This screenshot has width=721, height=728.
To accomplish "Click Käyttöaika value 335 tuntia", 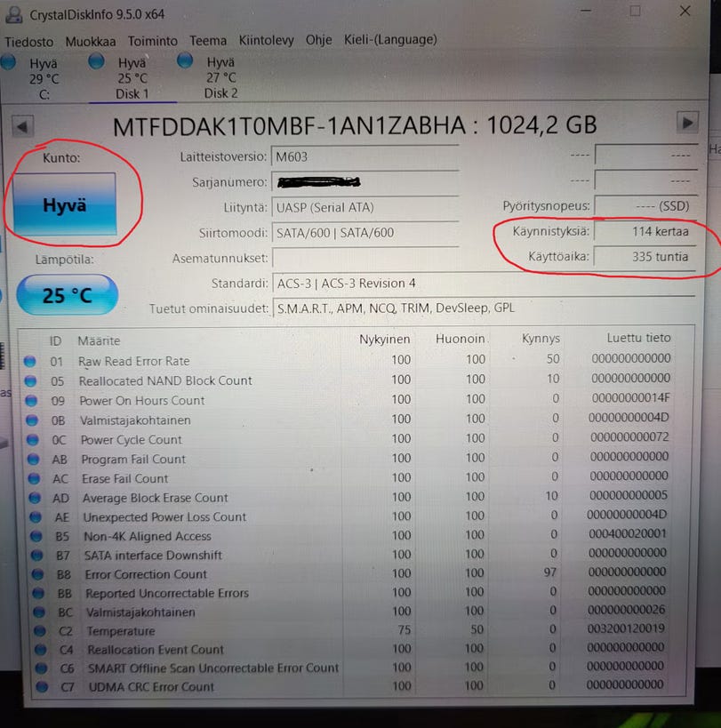I will coord(645,256).
